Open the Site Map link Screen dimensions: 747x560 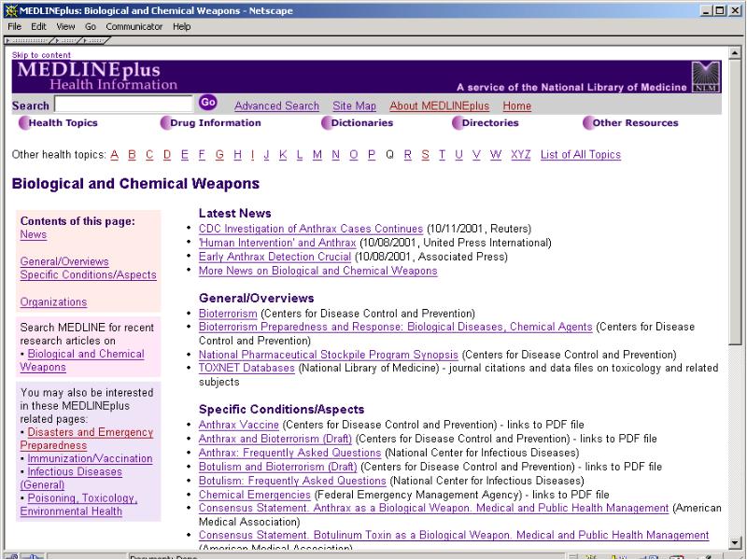tap(355, 106)
